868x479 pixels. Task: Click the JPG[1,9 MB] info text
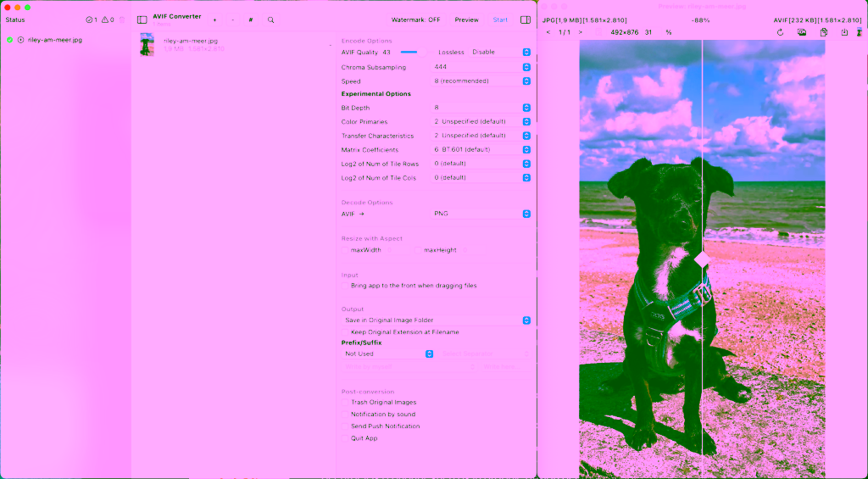(585, 20)
